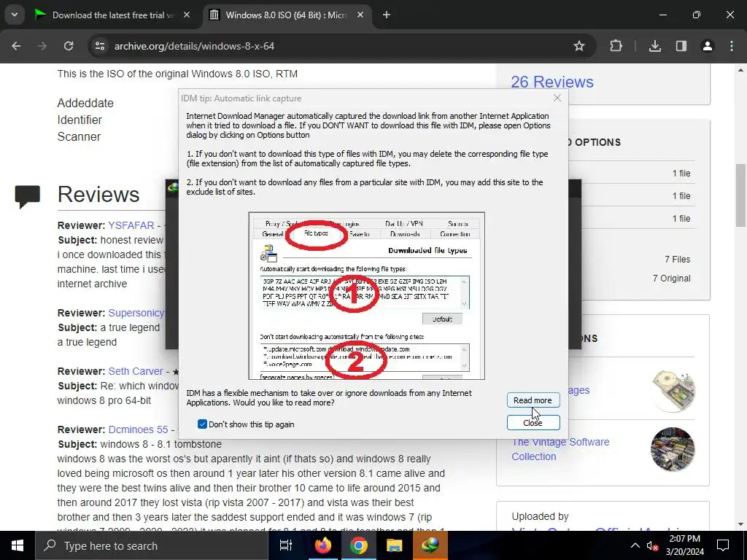Click the Vintage Software Collection thumbnail
Screen dimensions: 747x560
[x=673, y=449]
